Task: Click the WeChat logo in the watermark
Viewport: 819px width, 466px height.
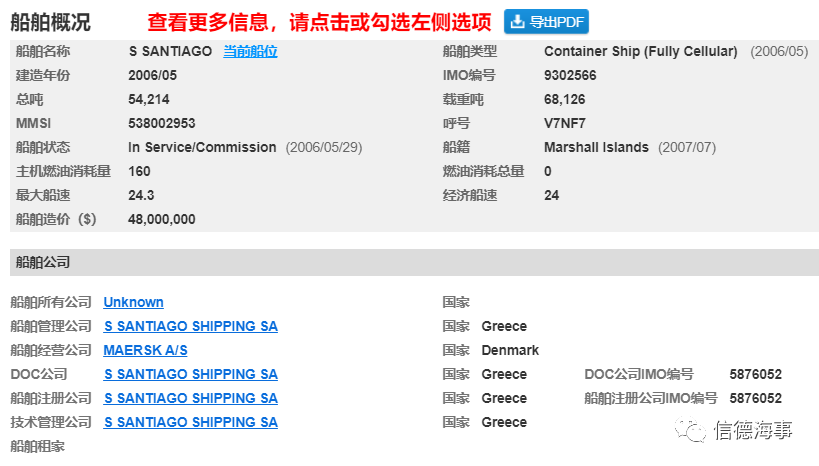Action: (690, 429)
